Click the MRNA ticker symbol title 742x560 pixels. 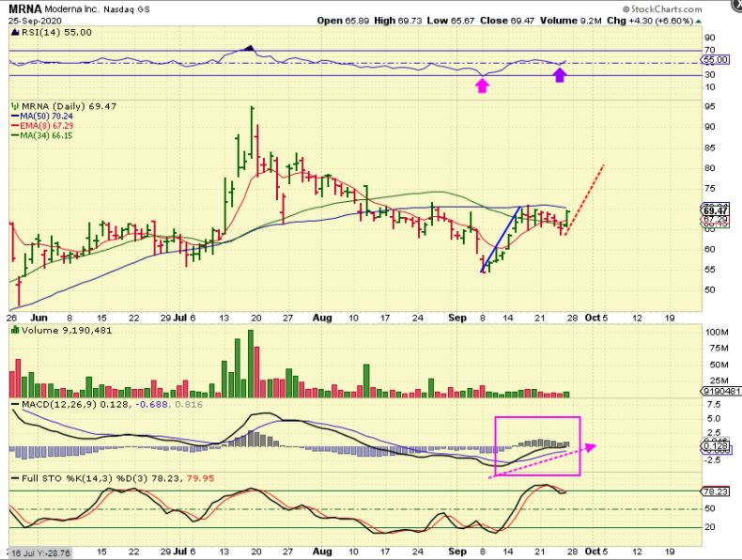point(25,9)
